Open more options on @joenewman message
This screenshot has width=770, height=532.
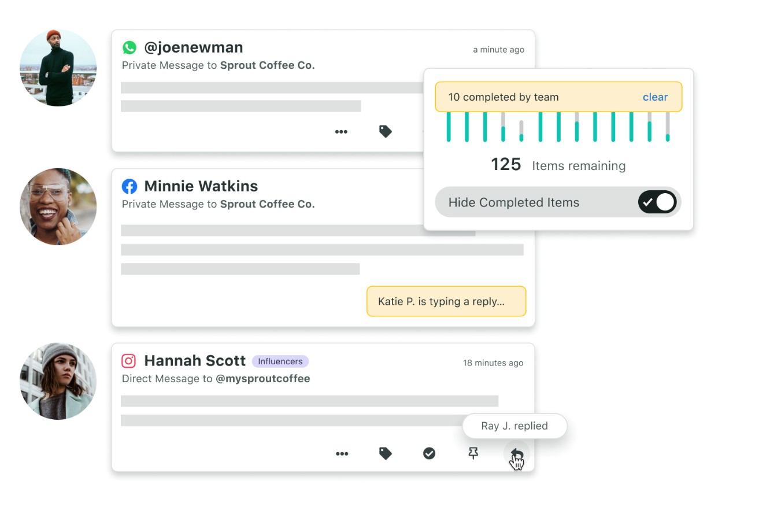coord(341,132)
